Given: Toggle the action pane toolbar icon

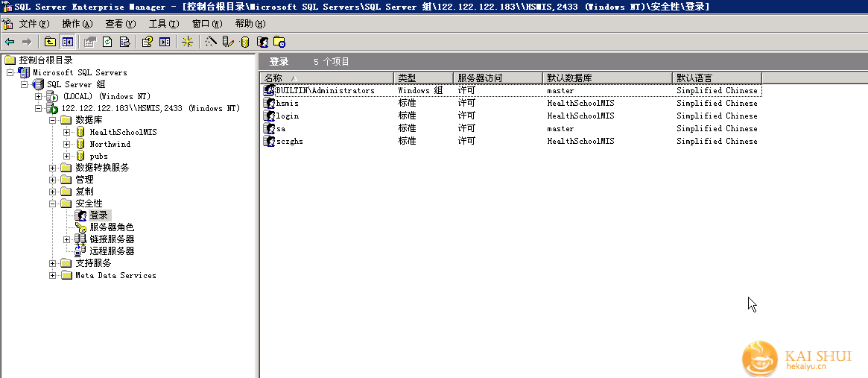Looking at the screenshot, I should [165, 42].
